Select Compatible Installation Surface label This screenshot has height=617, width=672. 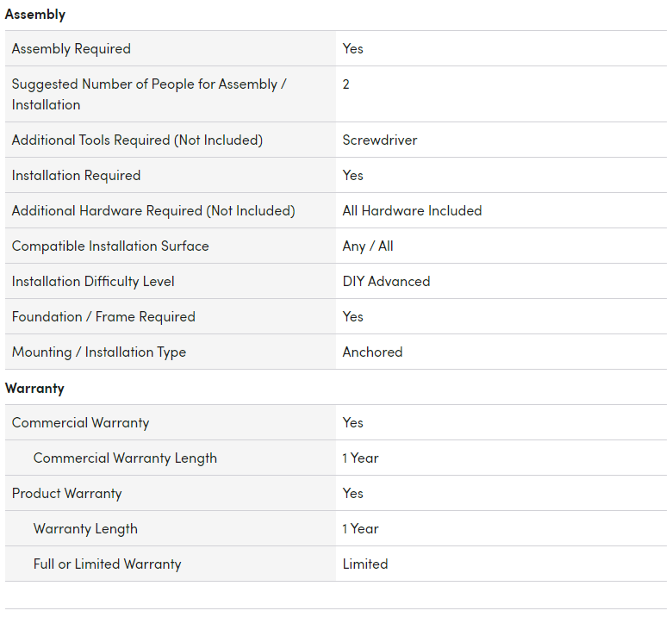[x=110, y=246]
